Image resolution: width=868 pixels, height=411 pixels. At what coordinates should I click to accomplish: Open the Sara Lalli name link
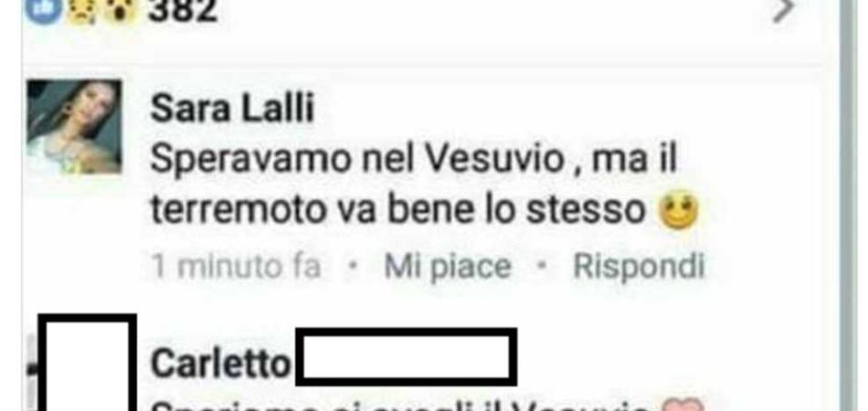(x=232, y=108)
